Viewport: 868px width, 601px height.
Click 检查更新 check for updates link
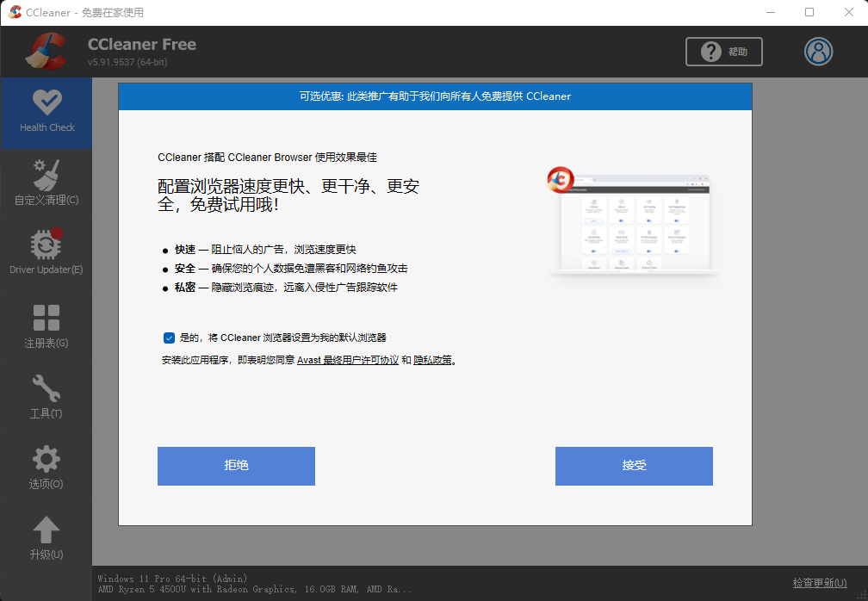[819, 583]
